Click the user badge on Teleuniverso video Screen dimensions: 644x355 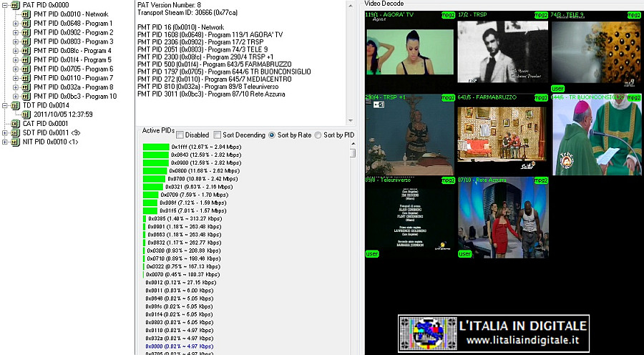(x=371, y=254)
